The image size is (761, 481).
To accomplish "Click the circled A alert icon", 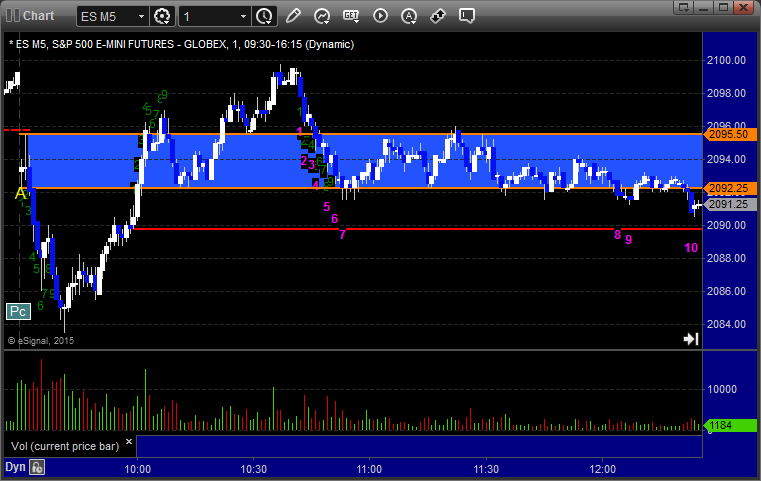I will click(x=409, y=16).
